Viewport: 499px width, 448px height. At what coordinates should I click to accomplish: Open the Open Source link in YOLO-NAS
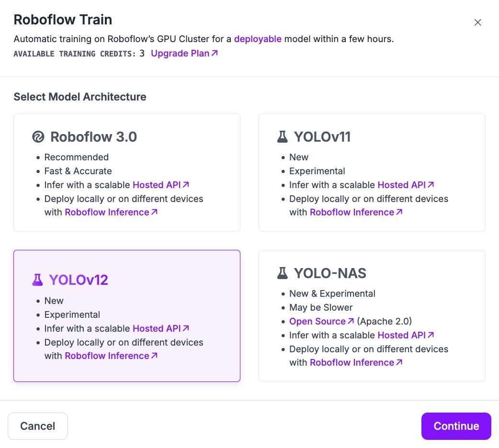click(x=317, y=321)
